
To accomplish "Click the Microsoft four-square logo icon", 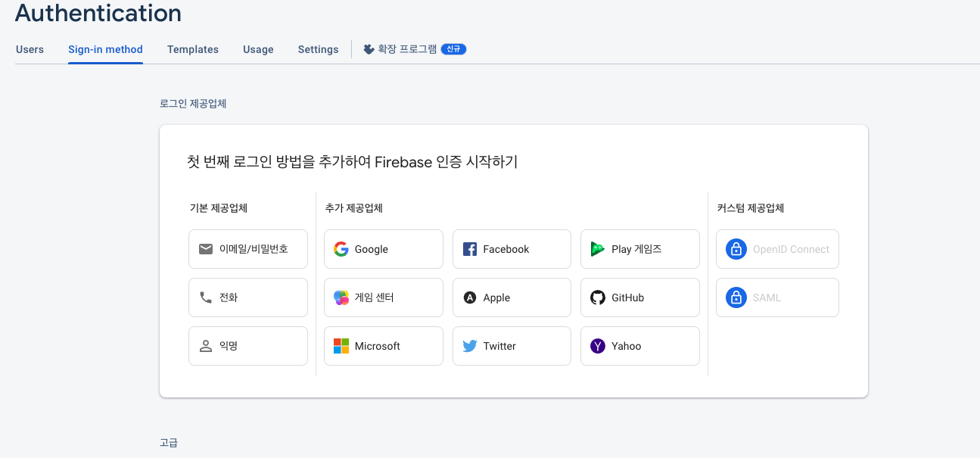I will 341,346.
